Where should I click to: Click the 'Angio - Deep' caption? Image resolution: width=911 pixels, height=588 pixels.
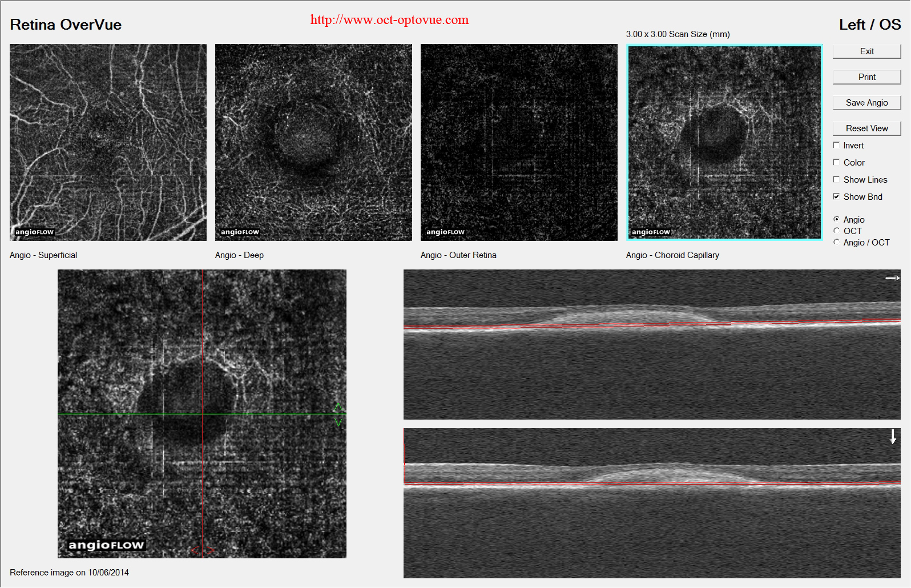coord(239,255)
